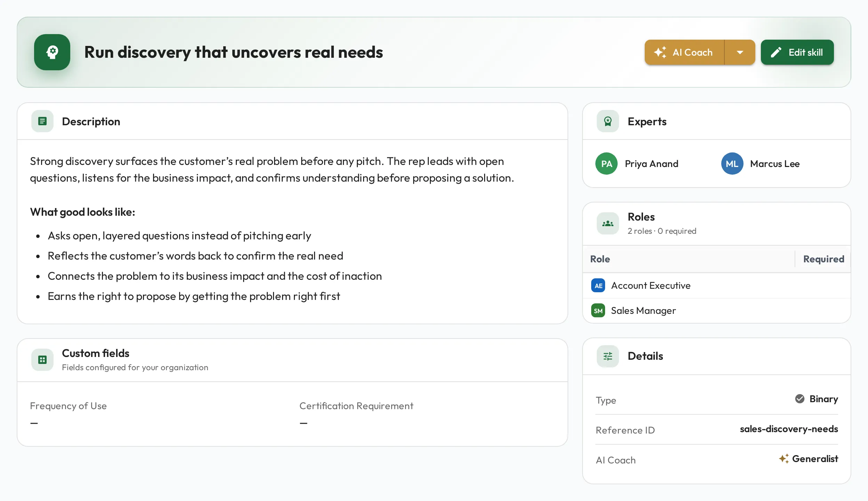
Task: Expand the AI Coach dropdown arrow
Action: (740, 52)
